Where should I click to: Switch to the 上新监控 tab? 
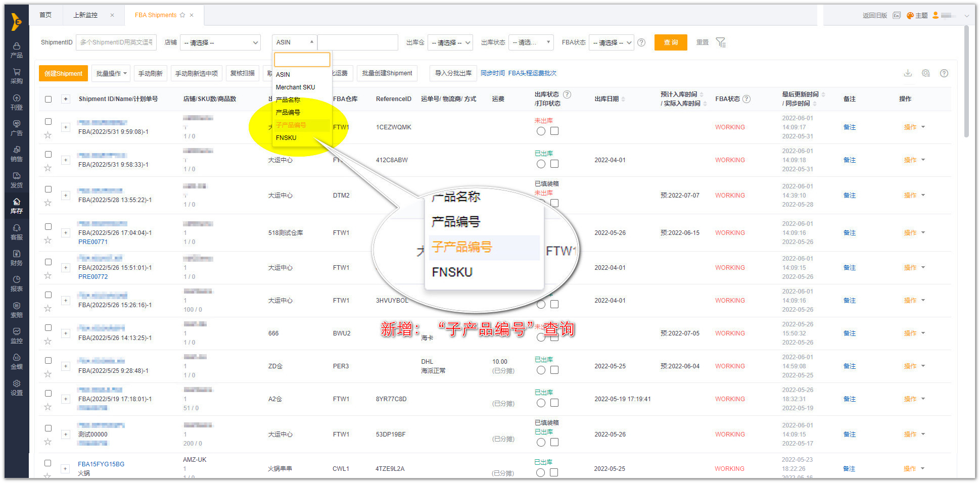pos(85,15)
